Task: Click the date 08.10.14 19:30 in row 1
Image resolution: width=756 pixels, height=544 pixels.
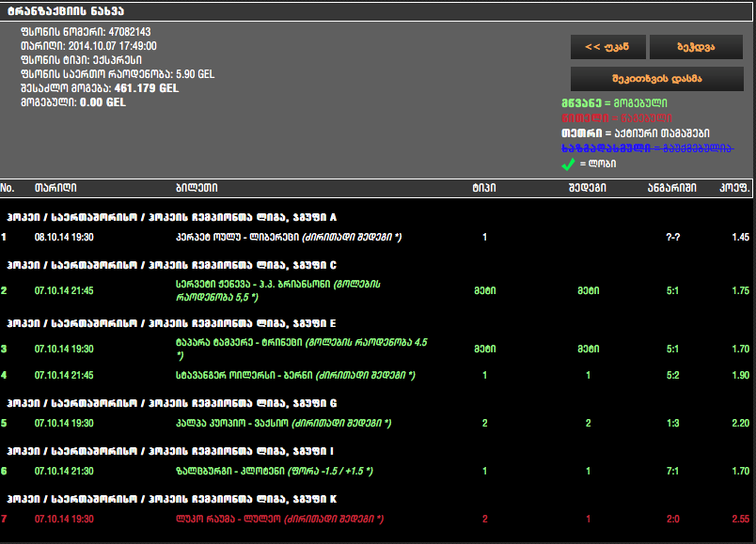Action: [x=64, y=237]
